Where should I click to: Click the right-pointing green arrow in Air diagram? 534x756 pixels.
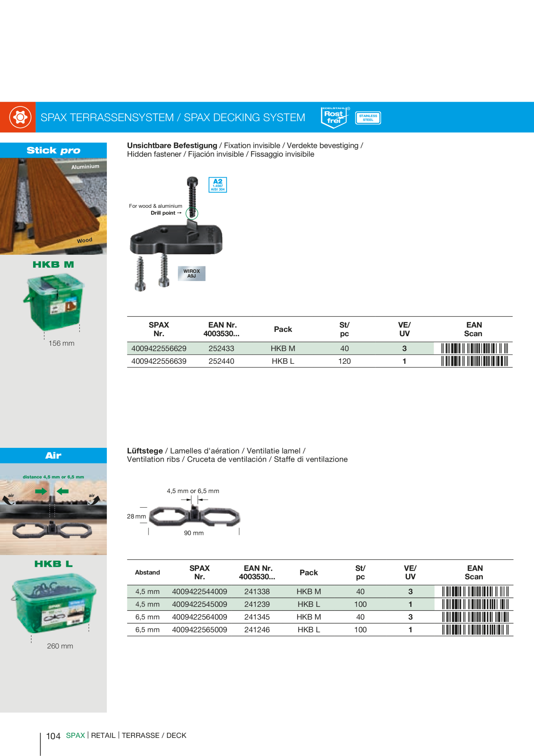(x=41, y=491)
